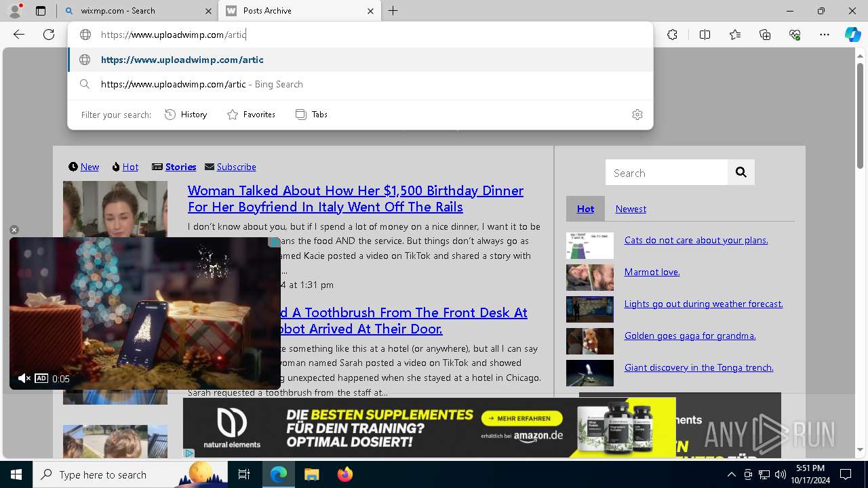Switch to Posts Archive tab
Screen dimensions: 868x488
click(x=300, y=11)
